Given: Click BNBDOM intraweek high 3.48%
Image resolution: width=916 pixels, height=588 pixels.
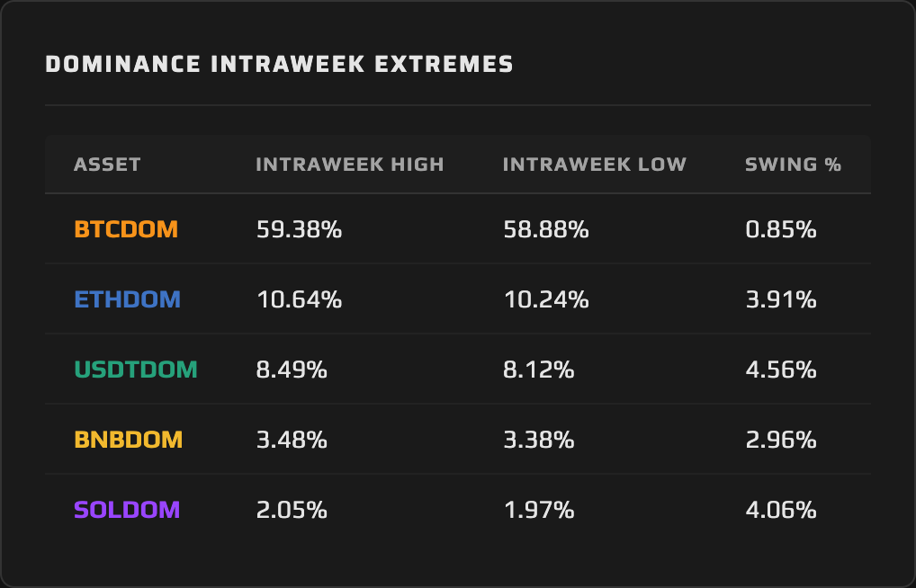Looking at the screenshot, I should [x=292, y=439].
